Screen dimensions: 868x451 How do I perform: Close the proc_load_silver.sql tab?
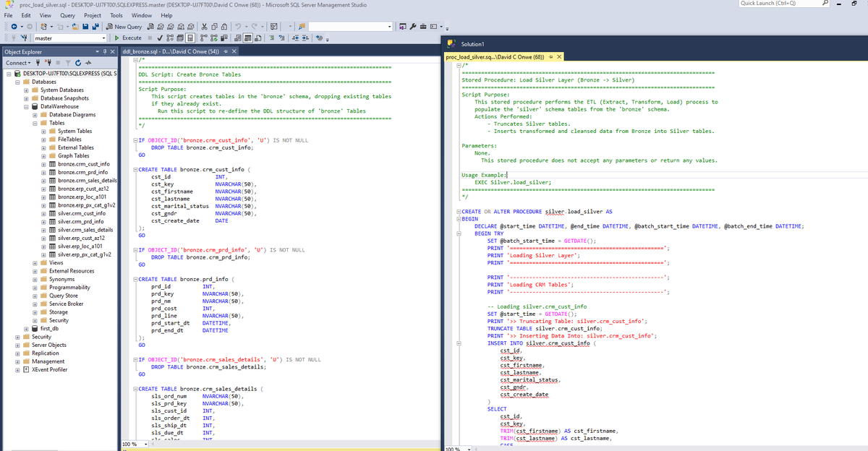[559, 56]
